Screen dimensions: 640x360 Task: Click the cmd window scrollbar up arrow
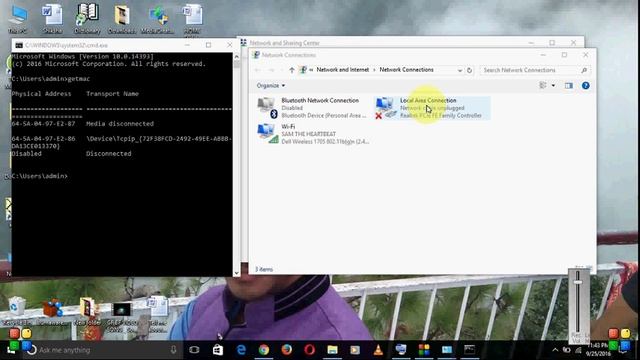tap(236, 56)
